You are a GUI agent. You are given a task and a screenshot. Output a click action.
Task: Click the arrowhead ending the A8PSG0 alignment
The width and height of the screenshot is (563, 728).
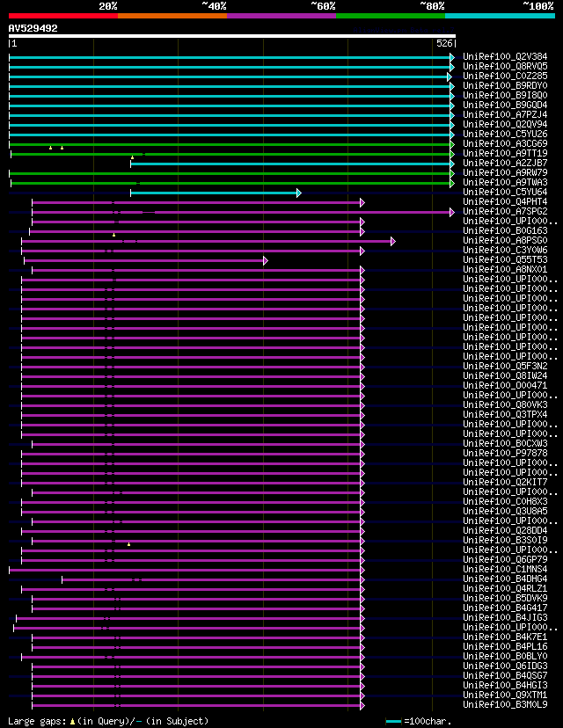[393, 242]
